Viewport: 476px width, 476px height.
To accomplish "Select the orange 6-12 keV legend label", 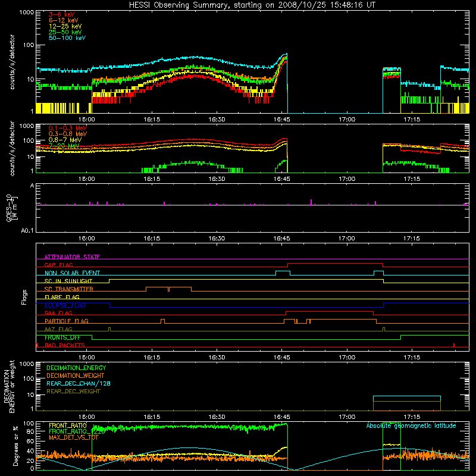I will 64,20.
